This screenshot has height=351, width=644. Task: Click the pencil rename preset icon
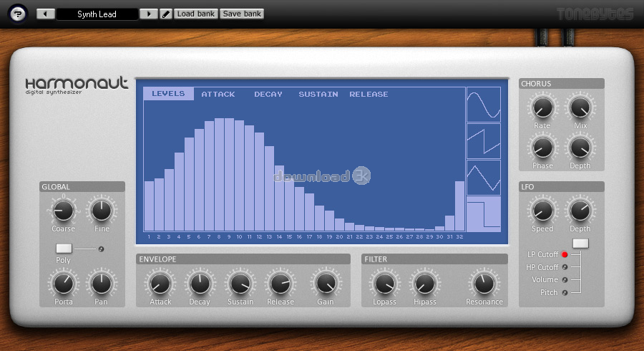(x=166, y=14)
